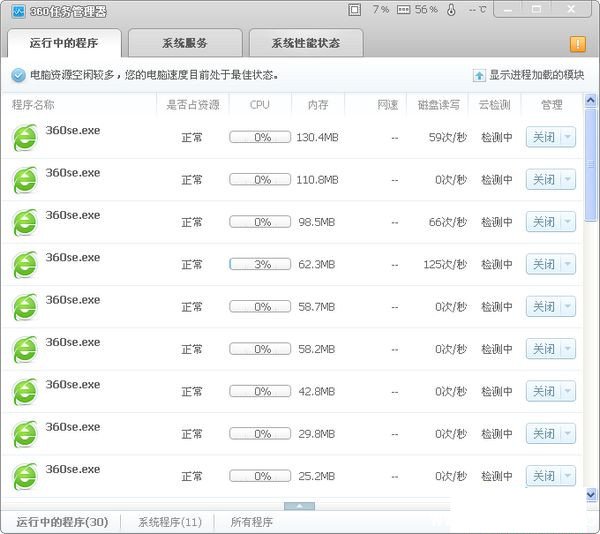This screenshot has height=534, width=600.
Task: Close the 110.8MB 360se.exe process
Action: click(x=542, y=180)
